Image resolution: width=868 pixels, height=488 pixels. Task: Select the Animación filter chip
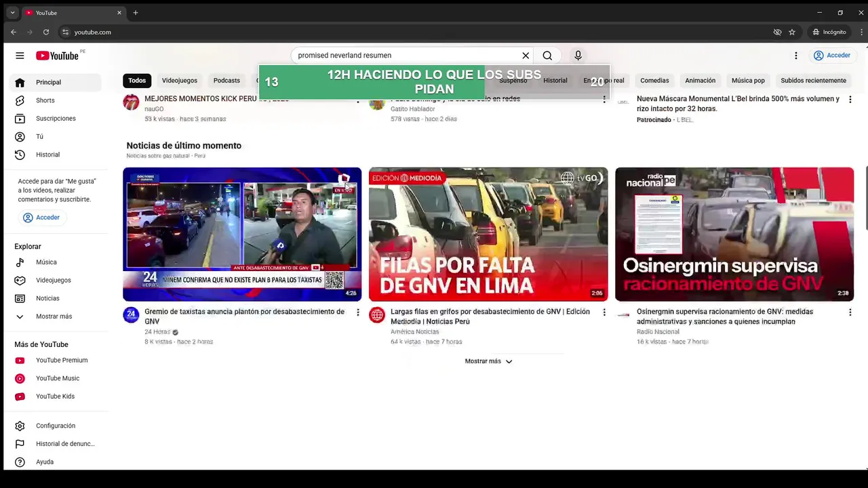[700, 81]
